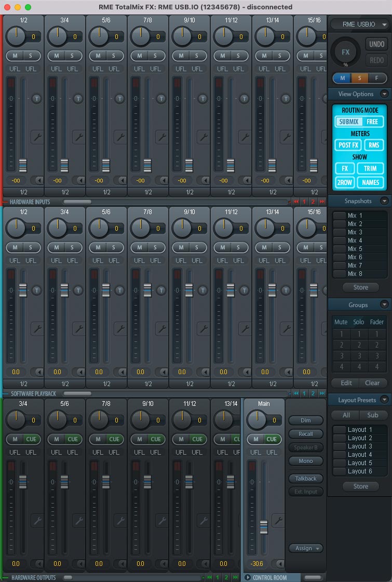Mute Hardware Inputs channel 1/2
The width and height of the screenshot is (392, 582).
point(15,56)
